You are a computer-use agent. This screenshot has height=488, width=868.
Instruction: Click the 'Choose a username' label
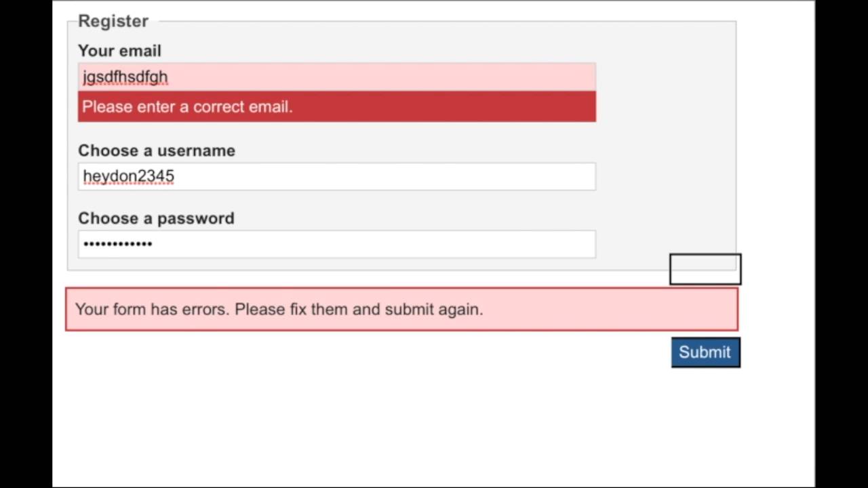[157, 150]
